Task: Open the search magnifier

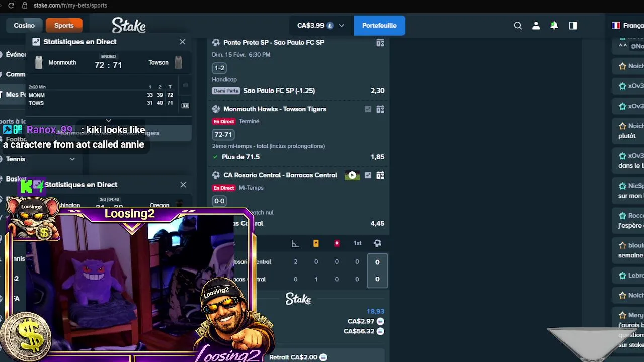Action: point(518,26)
